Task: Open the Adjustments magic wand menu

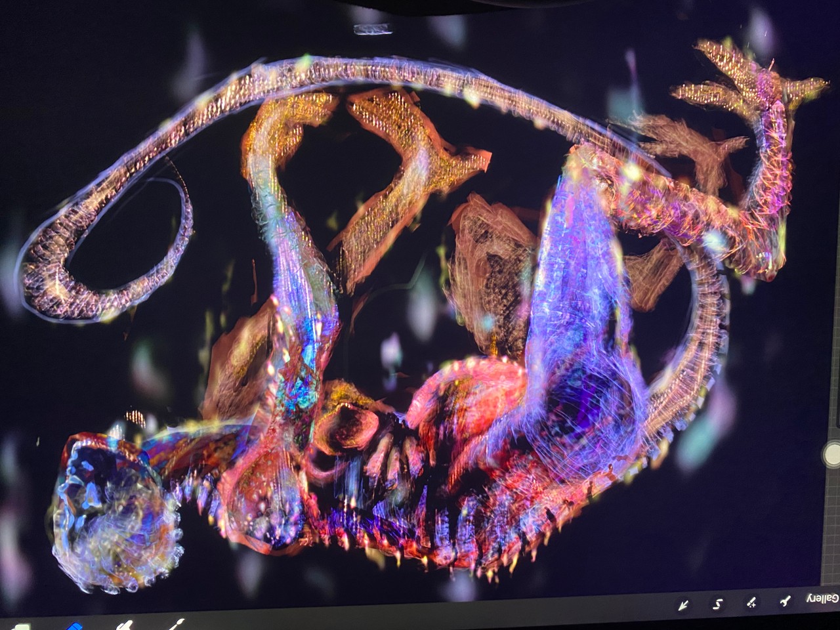Action: [x=751, y=602]
